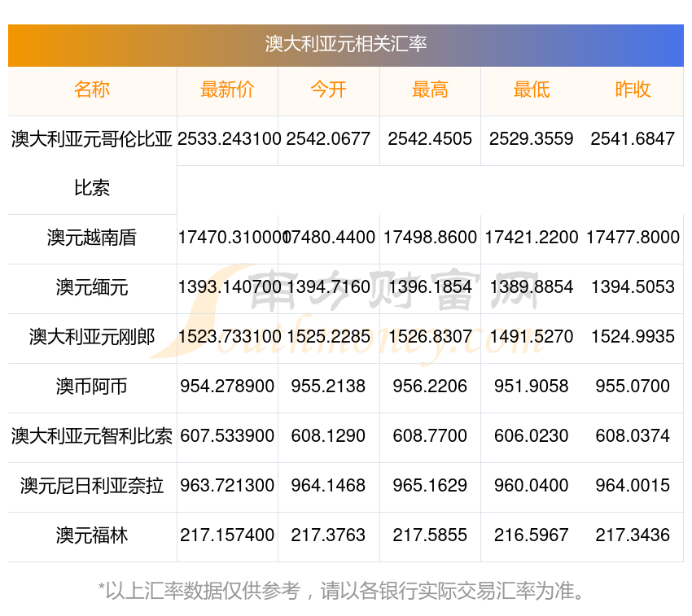
Task: Select the previous close value 955.0700
Action: pos(633,387)
